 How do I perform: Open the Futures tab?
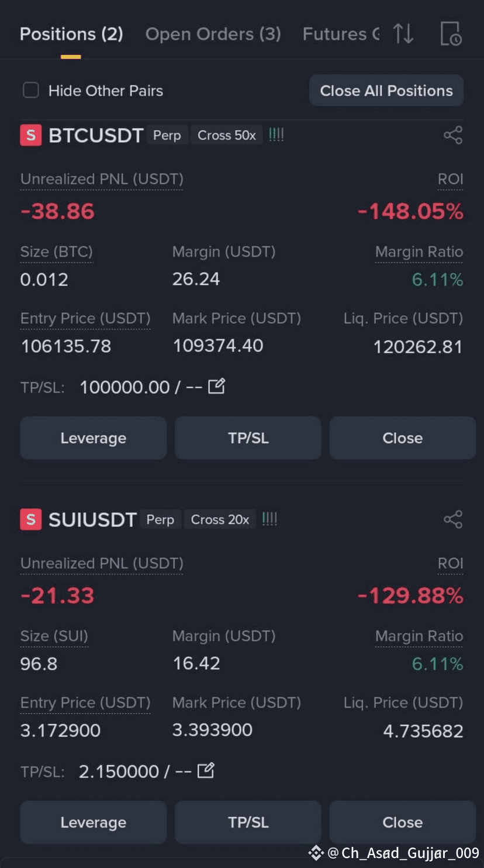pos(341,34)
